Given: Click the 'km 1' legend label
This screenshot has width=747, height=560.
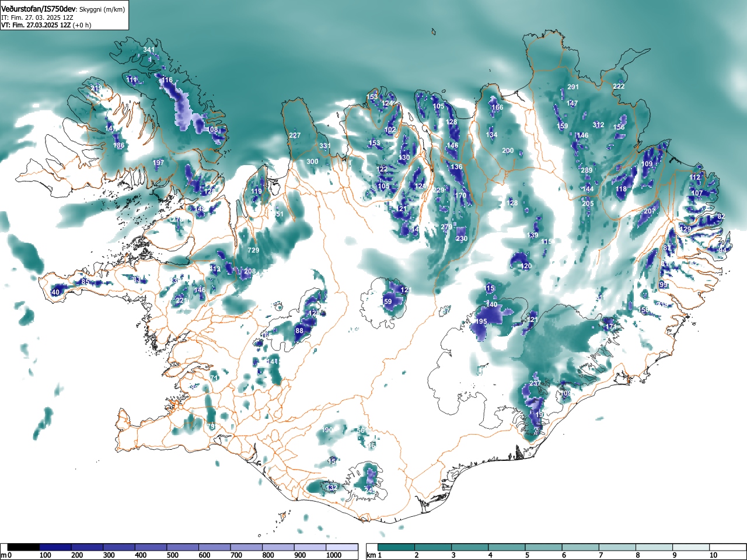Looking at the screenshot, I should click(x=373, y=555).
